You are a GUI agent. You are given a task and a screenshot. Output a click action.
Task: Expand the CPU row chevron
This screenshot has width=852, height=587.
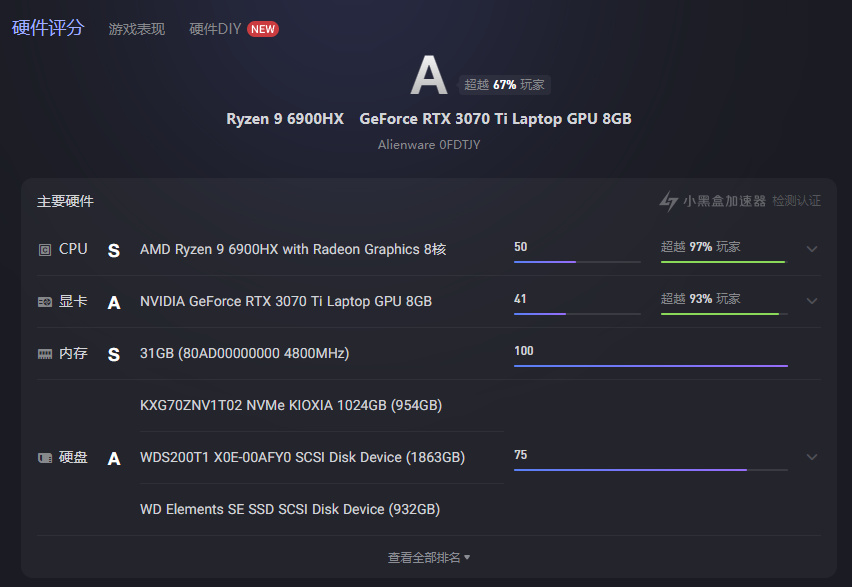812,249
